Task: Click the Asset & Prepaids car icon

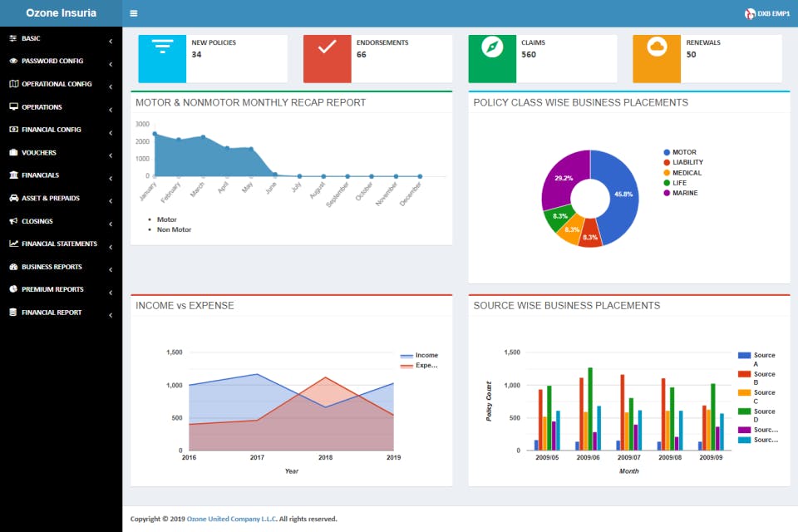Action: tap(14, 198)
